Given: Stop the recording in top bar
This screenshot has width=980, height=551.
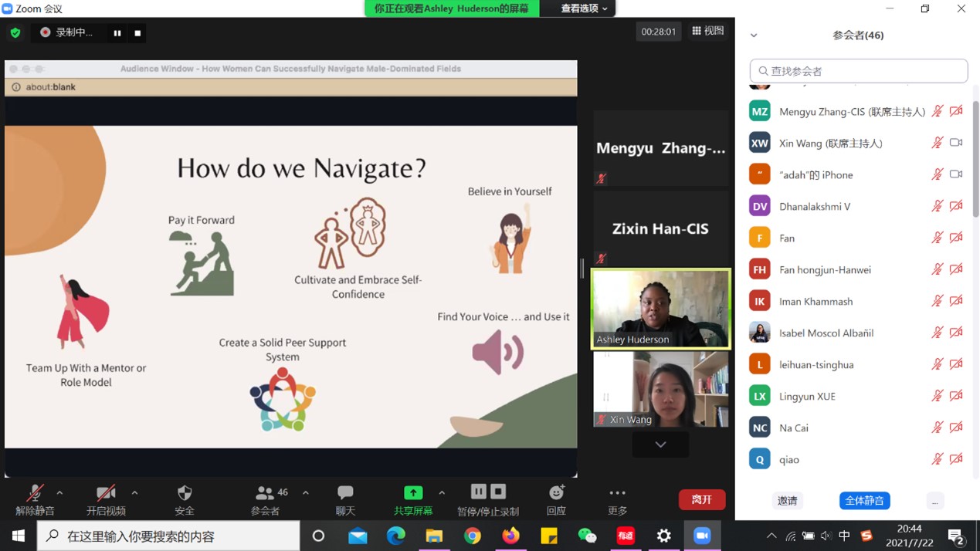Looking at the screenshot, I should [137, 33].
